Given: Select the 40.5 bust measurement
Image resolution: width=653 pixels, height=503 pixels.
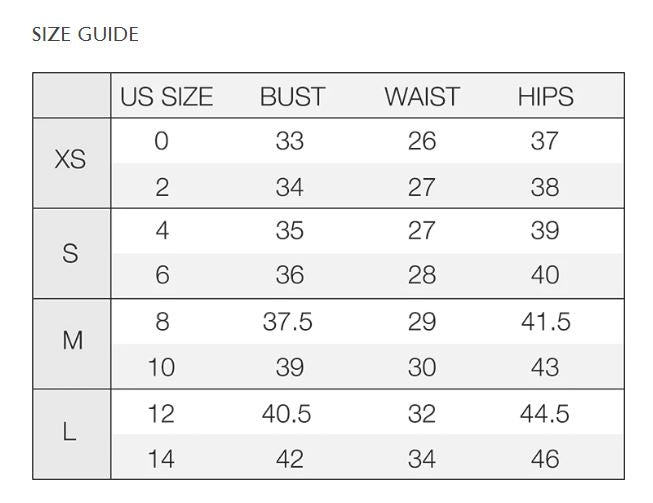Looking at the screenshot, I should pos(287,413).
